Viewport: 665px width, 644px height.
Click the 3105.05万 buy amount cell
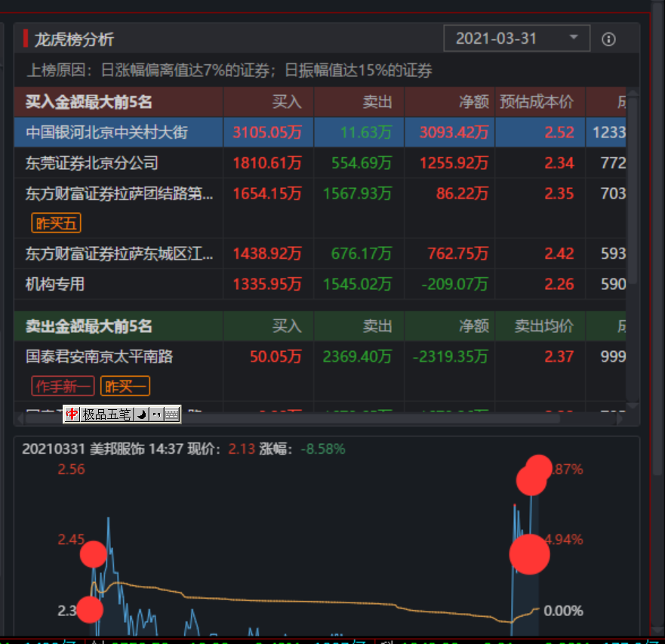click(x=268, y=132)
